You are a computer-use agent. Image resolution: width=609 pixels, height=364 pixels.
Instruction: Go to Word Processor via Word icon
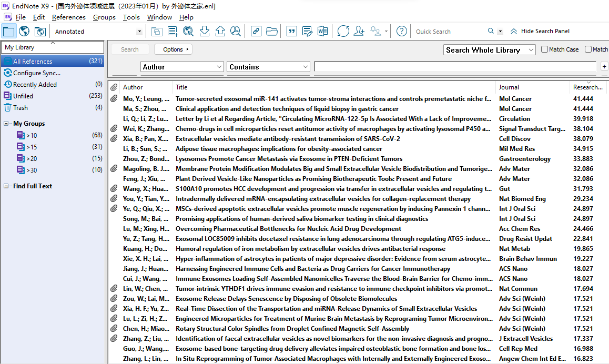323,31
